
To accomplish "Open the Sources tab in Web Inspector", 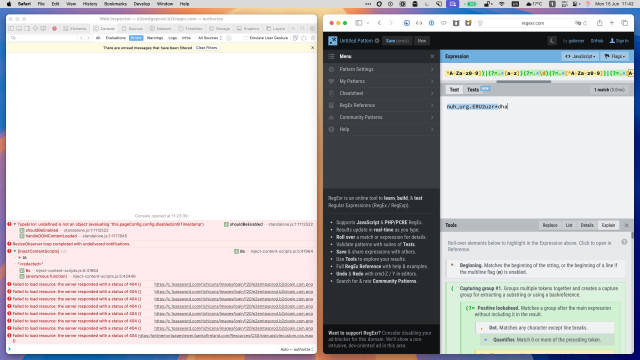I will pyautogui.click(x=132, y=29).
